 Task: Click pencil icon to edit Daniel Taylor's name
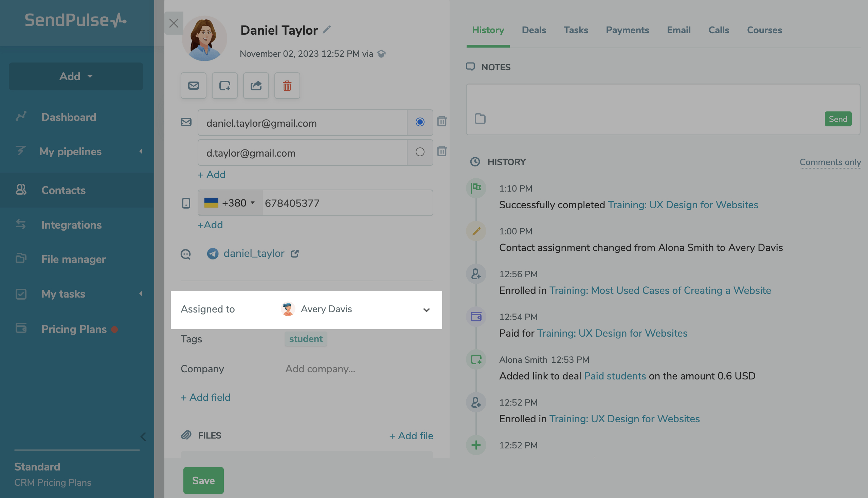click(326, 30)
